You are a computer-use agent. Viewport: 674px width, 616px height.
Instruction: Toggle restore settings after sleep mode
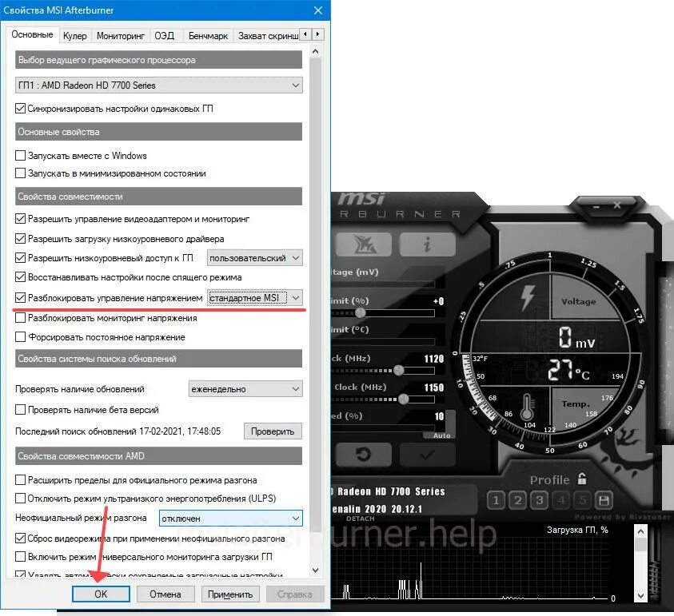pos(20,276)
